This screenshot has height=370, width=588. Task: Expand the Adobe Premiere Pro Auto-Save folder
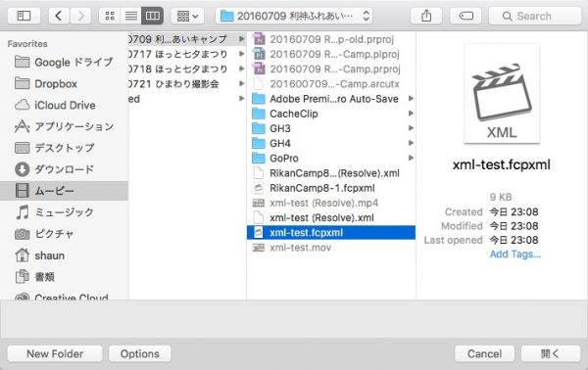(x=331, y=99)
